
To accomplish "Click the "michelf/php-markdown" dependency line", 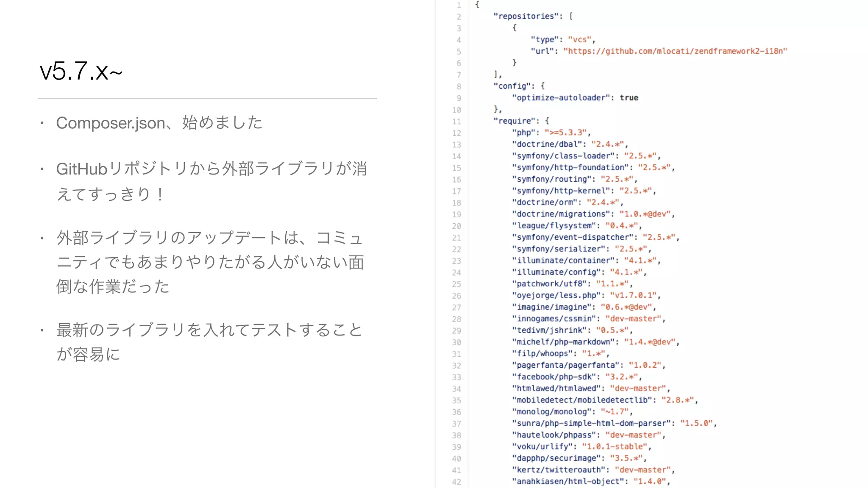I will click(595, 342).
